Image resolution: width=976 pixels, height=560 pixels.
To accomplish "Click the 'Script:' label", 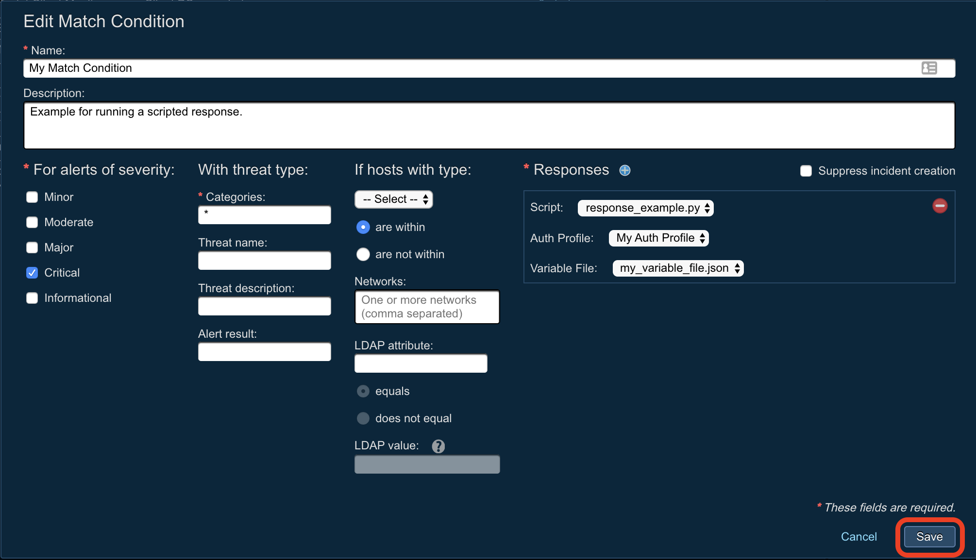I will pos(547,207).
